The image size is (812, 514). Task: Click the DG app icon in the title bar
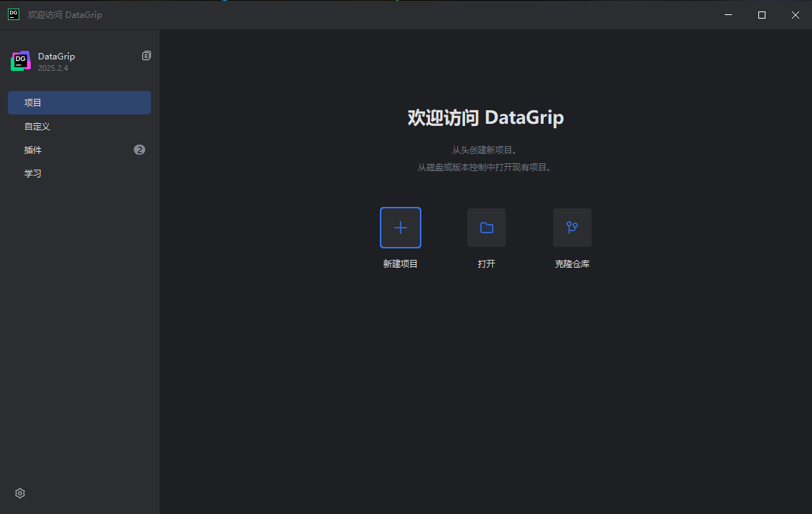point(14,14)
